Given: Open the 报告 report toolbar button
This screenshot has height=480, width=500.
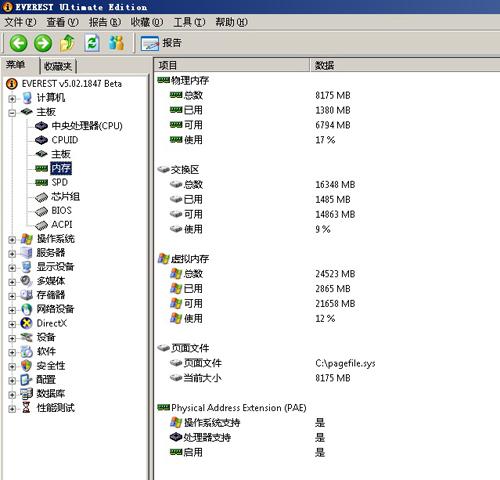Looking at the screenshot, I should [161, 43].
